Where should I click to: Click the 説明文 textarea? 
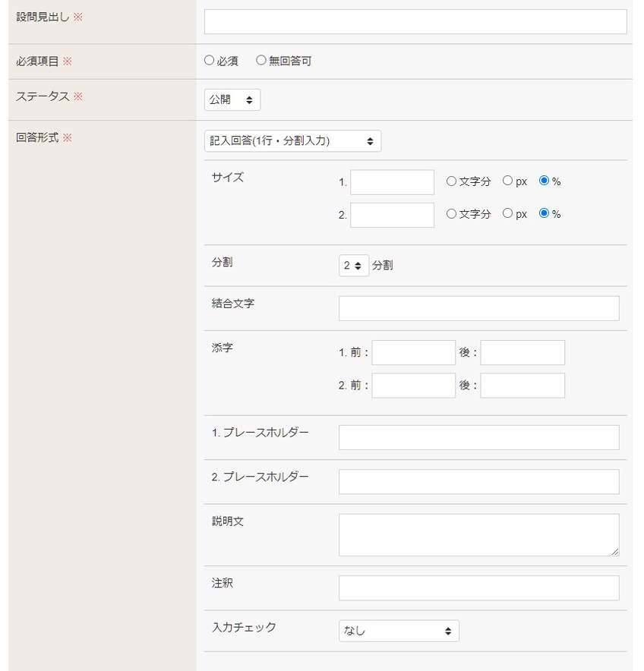478,535
